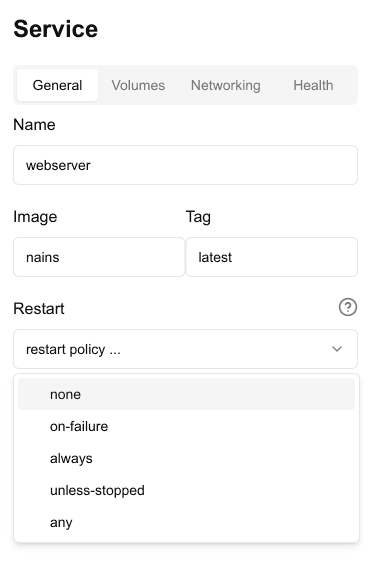The width and height of the screenshot is (378, 586).
Task: Switch to the Volumes tab
Action: tap(138, 85)
